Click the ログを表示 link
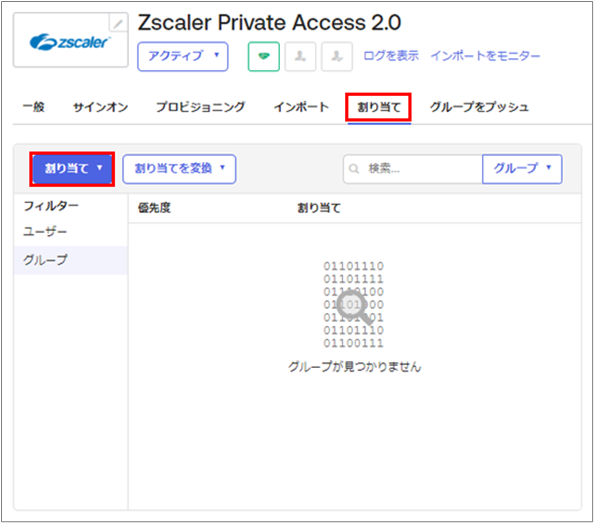Screen dimensions: 594x523 point(391,56)
